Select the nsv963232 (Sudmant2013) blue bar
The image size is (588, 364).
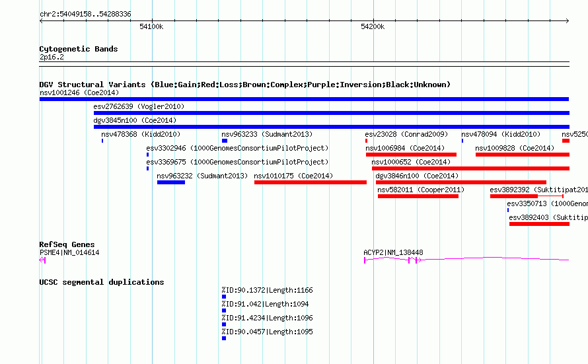171,182
